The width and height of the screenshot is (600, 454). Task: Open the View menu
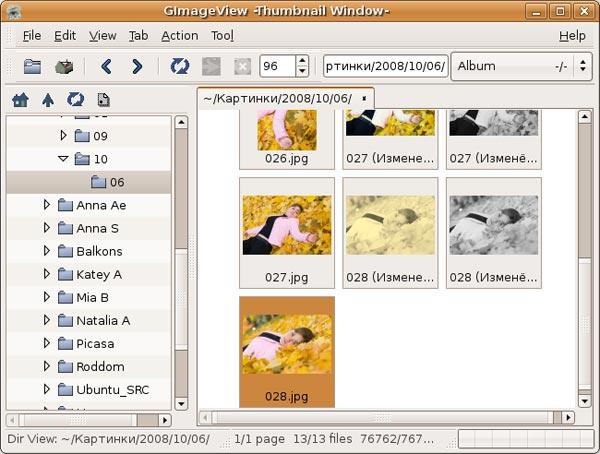pyautogui.click(x=103, y=36)
